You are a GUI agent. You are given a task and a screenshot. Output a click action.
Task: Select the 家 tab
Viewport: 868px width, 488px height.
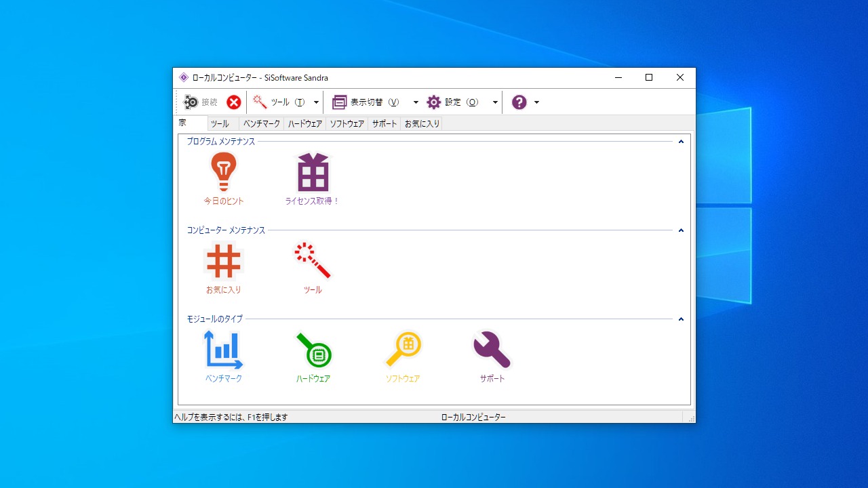(x=191, y=123)
